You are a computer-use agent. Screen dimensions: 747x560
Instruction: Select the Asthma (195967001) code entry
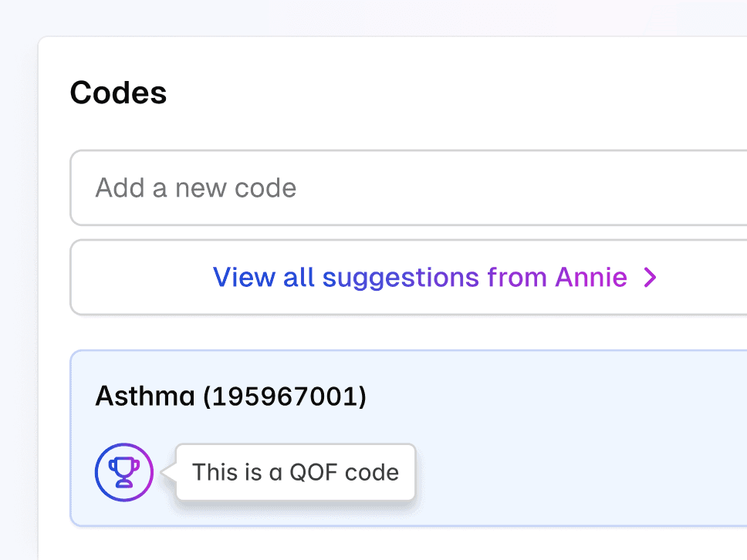(232, 396)
